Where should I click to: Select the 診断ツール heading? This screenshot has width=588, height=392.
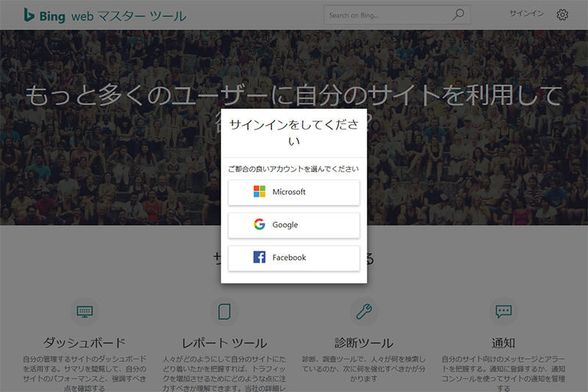point(363,343)
